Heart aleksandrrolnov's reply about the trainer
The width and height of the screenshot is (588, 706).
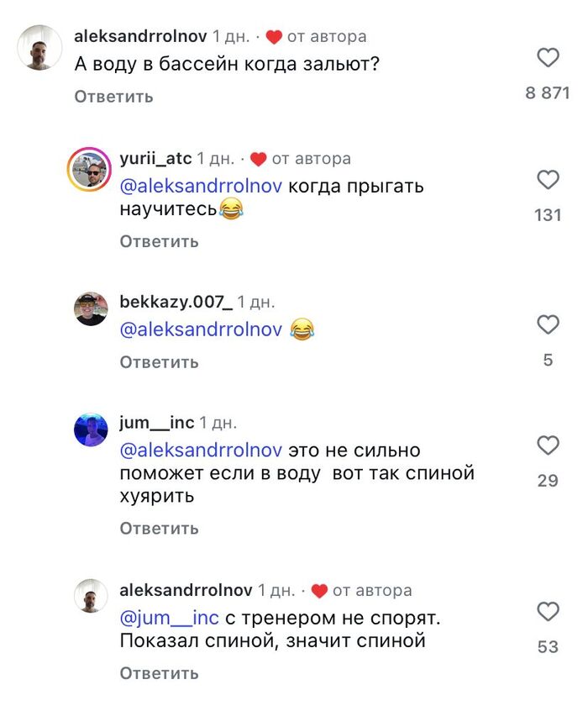[548, 612]
